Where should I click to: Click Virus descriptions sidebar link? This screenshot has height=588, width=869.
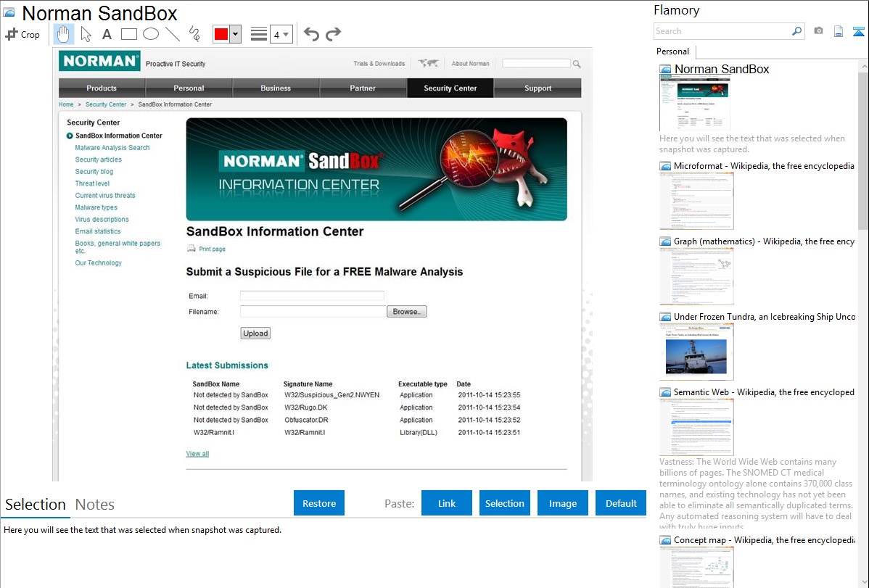click(102, 220)
